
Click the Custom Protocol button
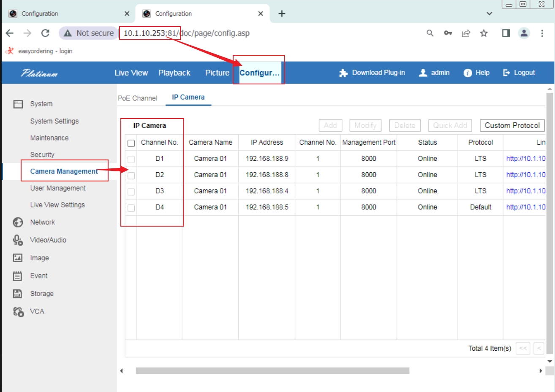point(512,125)
